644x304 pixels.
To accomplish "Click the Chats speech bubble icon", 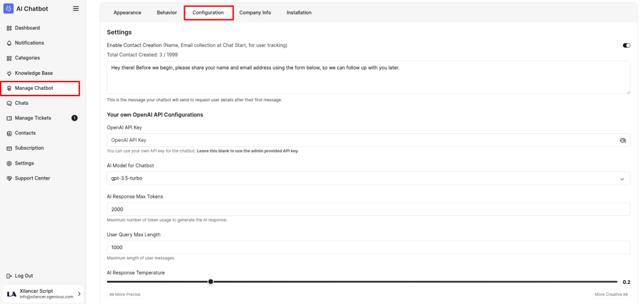I will coord(9,103).
